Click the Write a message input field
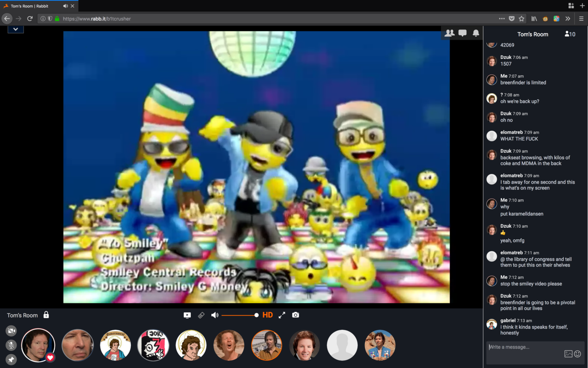588x368 pixels. (x=524, y=347)
